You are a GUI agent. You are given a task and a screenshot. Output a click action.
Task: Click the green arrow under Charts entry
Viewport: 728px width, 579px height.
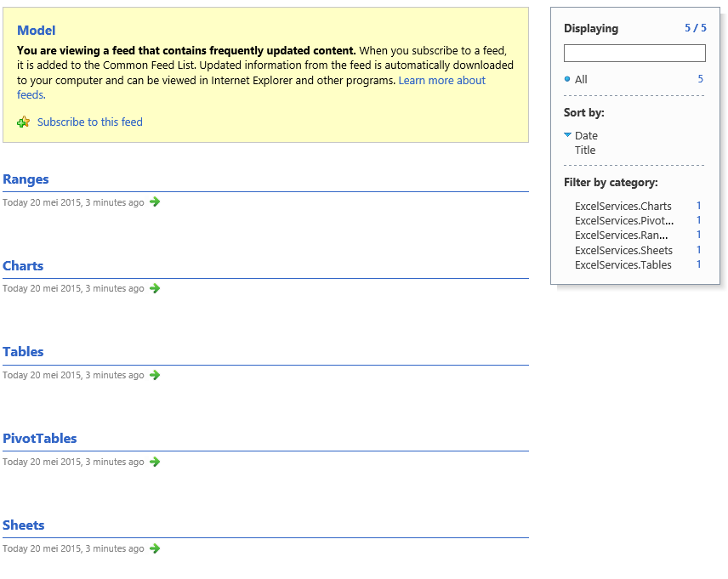coord(155,288)
